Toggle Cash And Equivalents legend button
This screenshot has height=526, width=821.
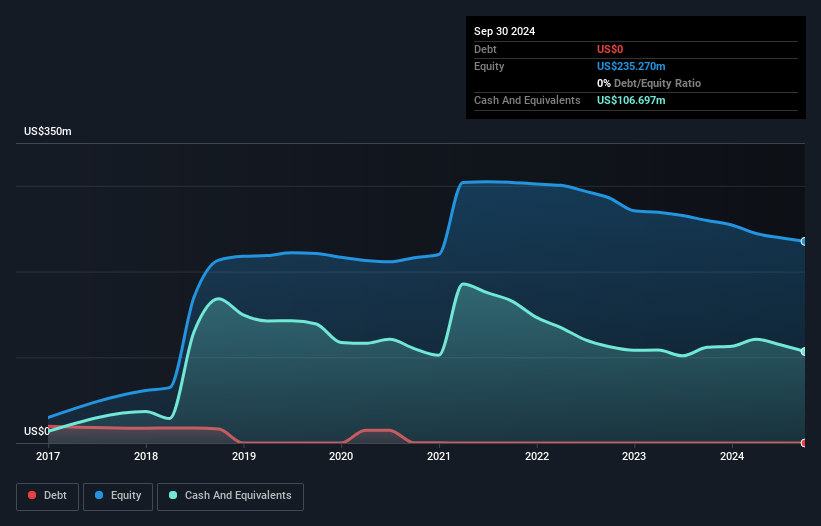click(x=230, y=496)
